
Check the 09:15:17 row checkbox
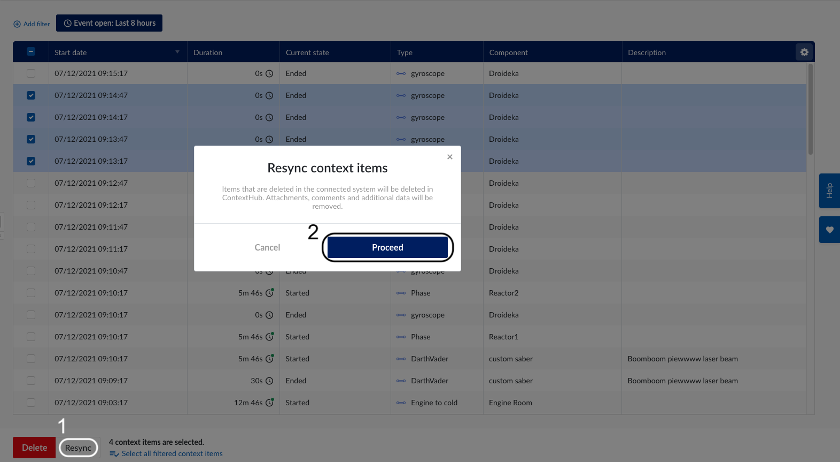pyautogui.click(x=30, y=74)
